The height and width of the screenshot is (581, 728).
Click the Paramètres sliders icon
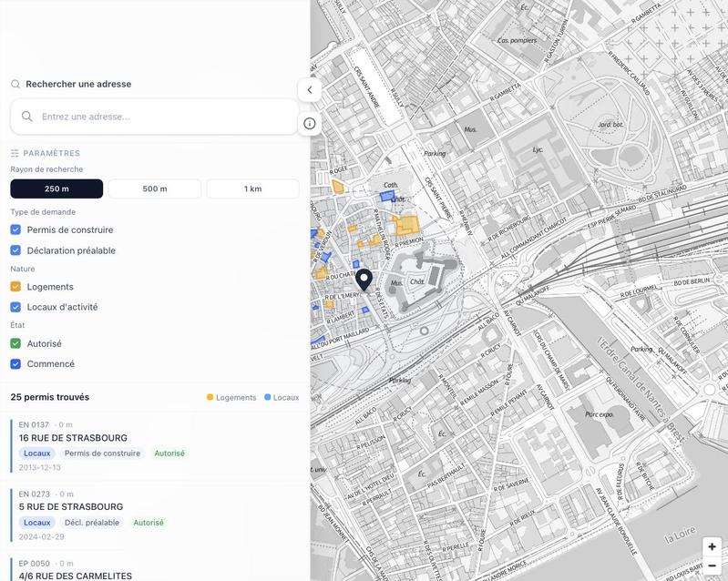pyautogui.click(x=15, y=153)
